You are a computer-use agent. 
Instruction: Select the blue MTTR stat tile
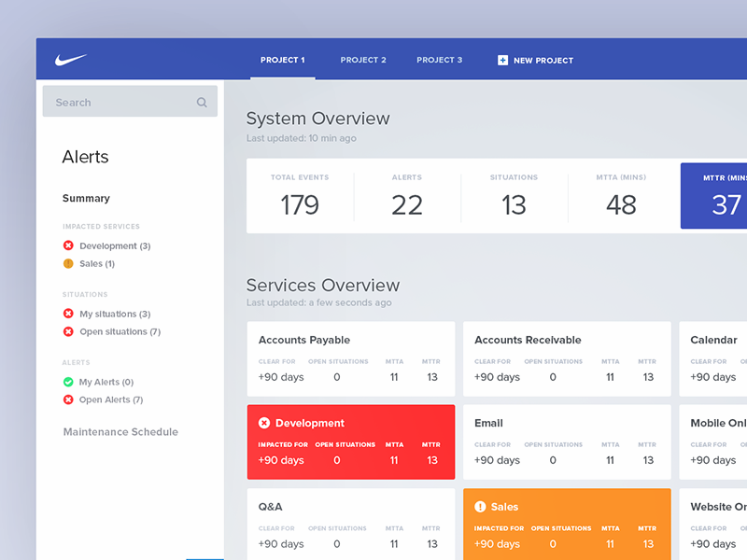click(x=715, y=196)
